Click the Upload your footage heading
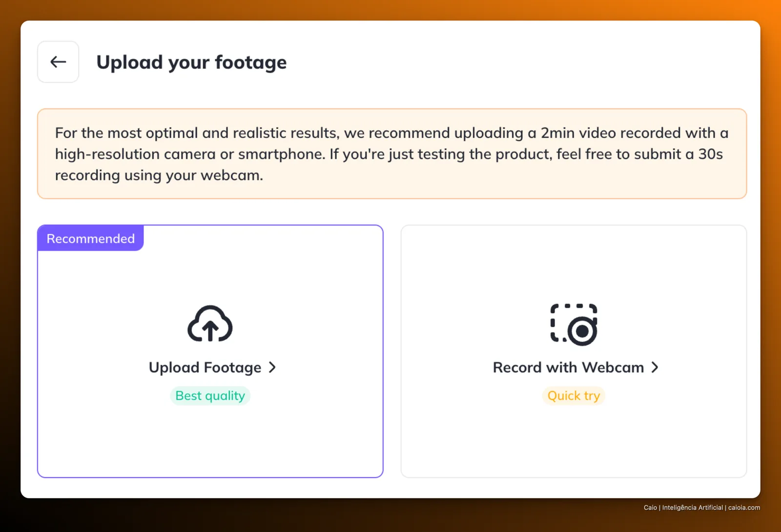The width and height of the screenshot is (781, 532). [191, 62]
